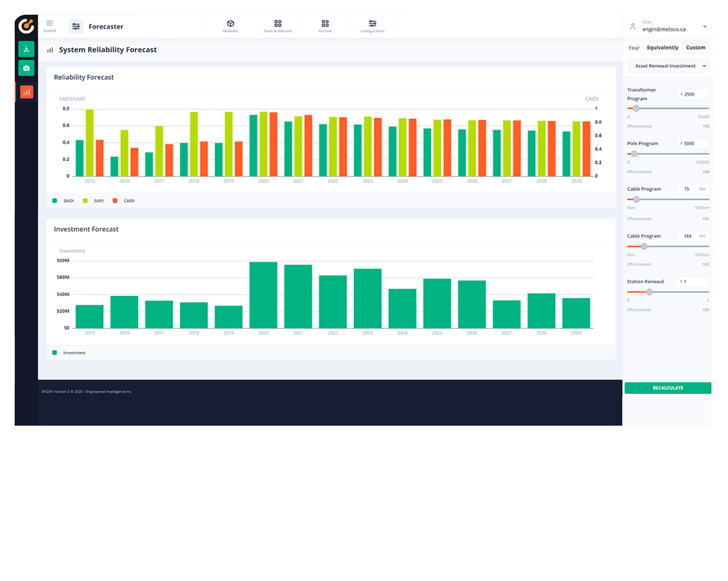Open the Configuration menu item
728x581 pixels.
[x=372, y=26]
